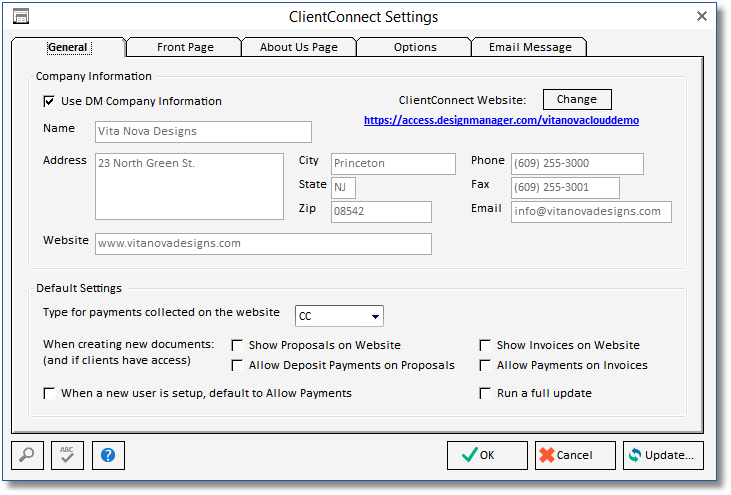Go to the Options tab
The height and width of the screenshot is (495, 731).
tap(414, 47)
